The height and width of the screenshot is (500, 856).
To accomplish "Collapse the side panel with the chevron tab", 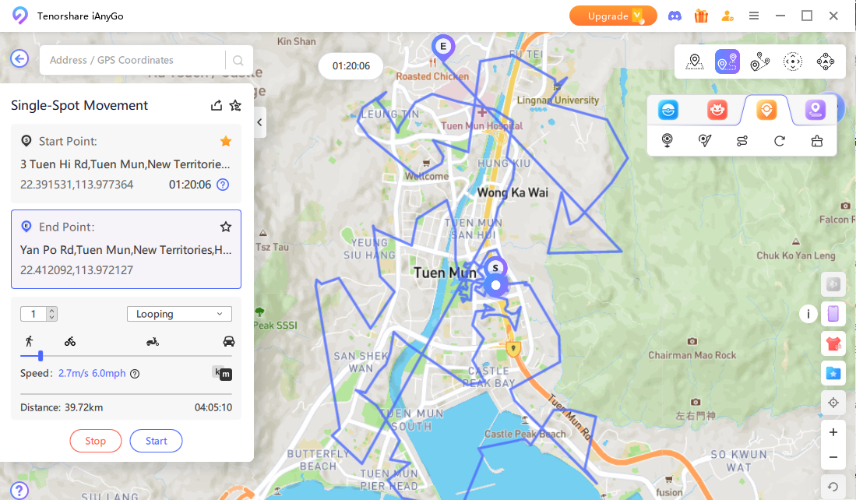I will (x=260, y=122).
